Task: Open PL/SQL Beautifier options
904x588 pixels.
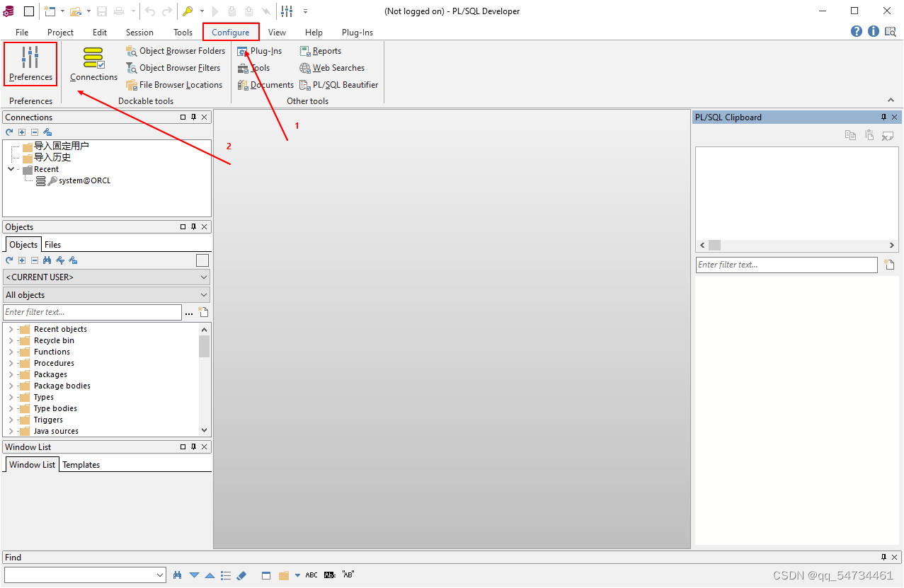Action: click(339, 85)
